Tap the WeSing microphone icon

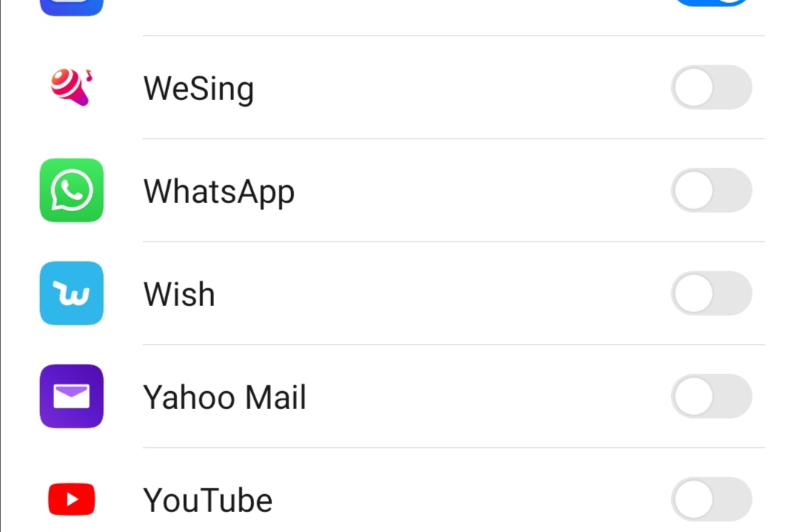point(71,87)
